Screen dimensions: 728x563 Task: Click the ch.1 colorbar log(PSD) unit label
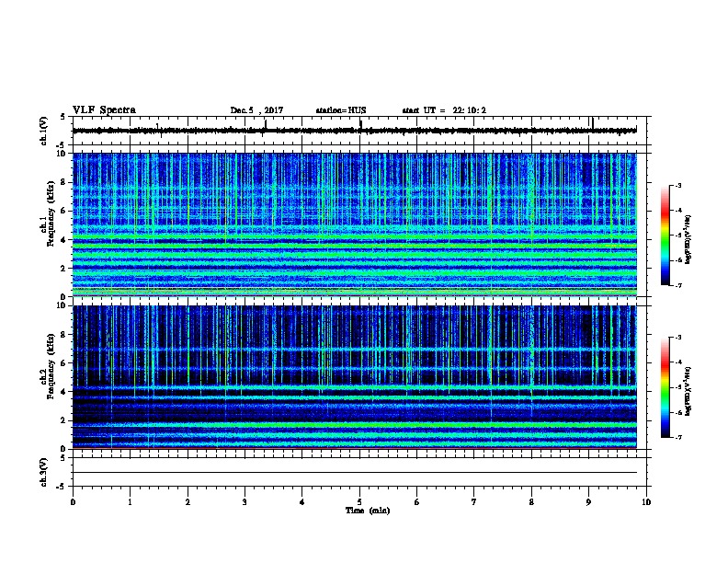click(x=688, y=240)
